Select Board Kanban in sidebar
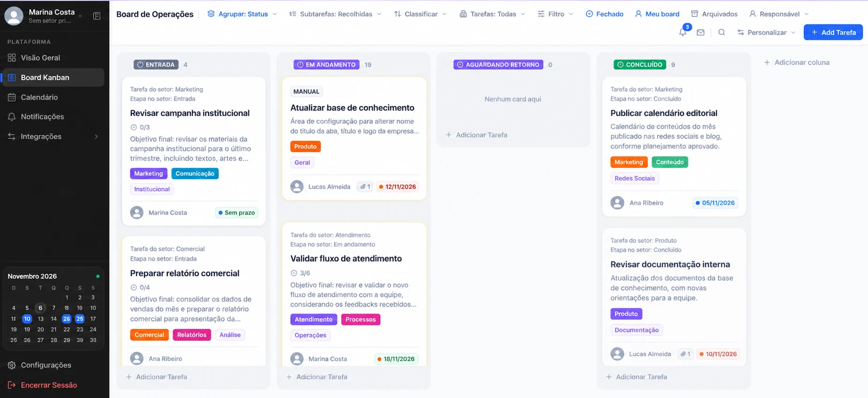This screenshot has width=868, height=398. (x=53, y=77)
